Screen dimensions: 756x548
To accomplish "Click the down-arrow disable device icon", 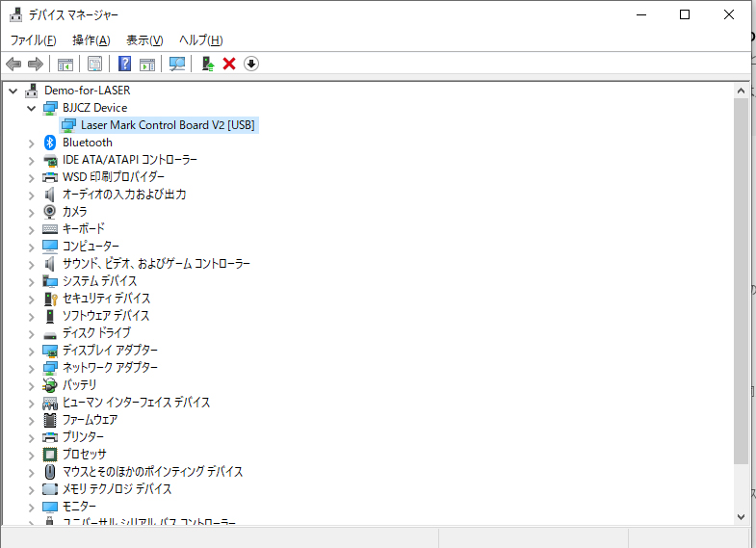I will [251, 64].
